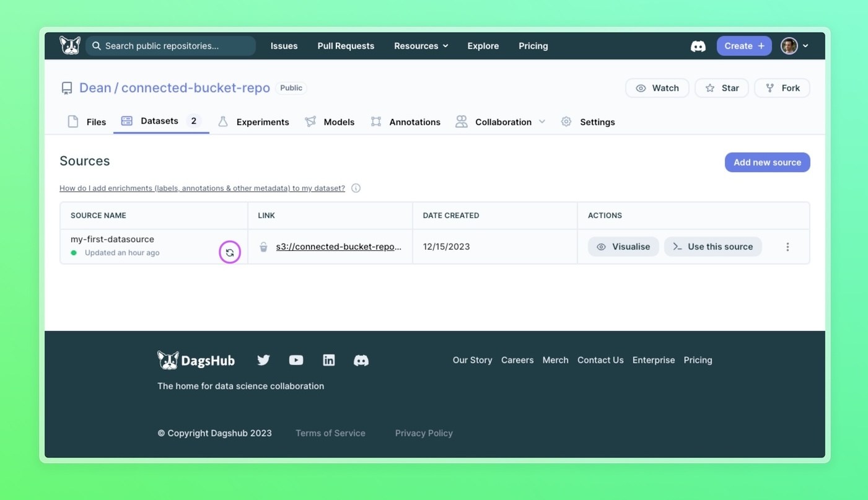
Task: Open the YouTube icon in footer
Action: 296,360
